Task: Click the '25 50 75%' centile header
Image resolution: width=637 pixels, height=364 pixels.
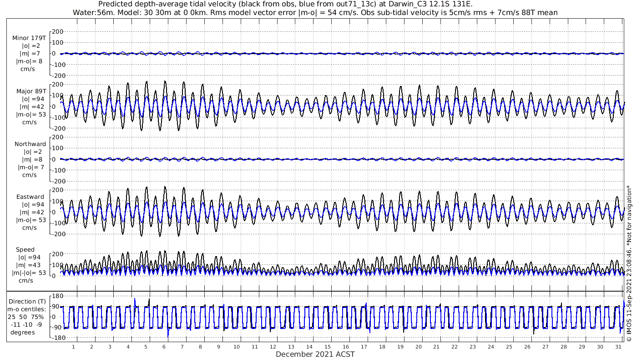Action: 25,317
